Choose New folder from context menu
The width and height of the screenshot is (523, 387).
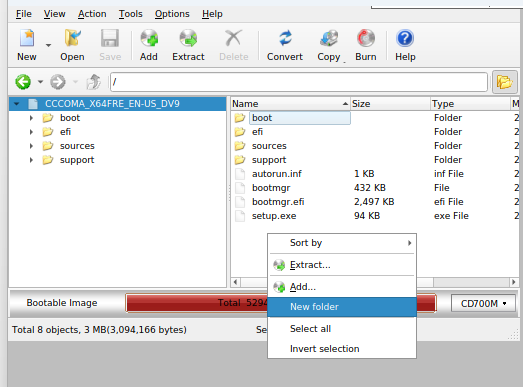pos(342,307)
